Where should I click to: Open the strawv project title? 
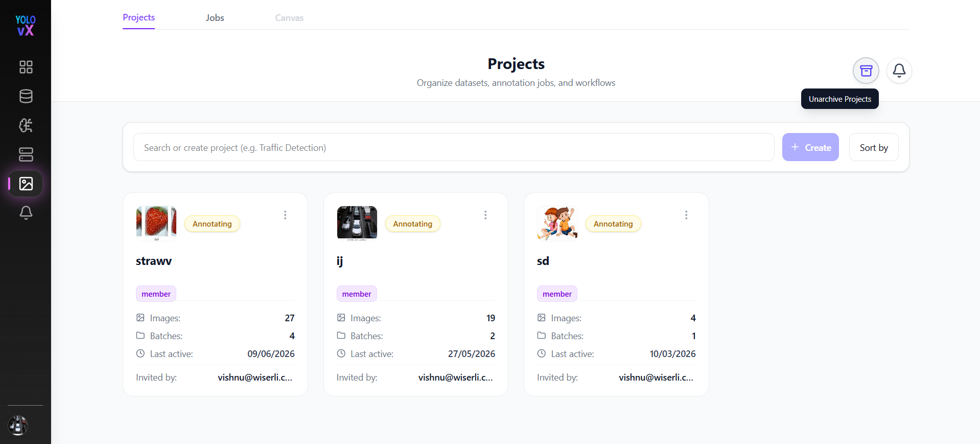[154, 261]
